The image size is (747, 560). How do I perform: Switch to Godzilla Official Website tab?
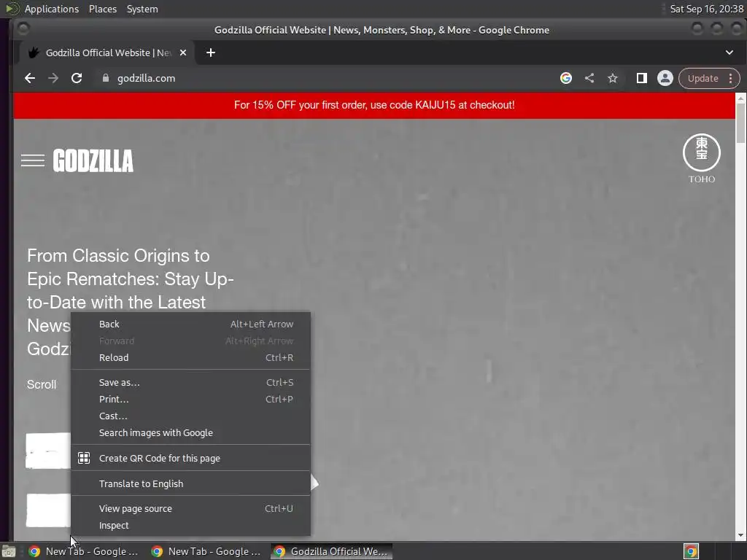coord(108,52)
